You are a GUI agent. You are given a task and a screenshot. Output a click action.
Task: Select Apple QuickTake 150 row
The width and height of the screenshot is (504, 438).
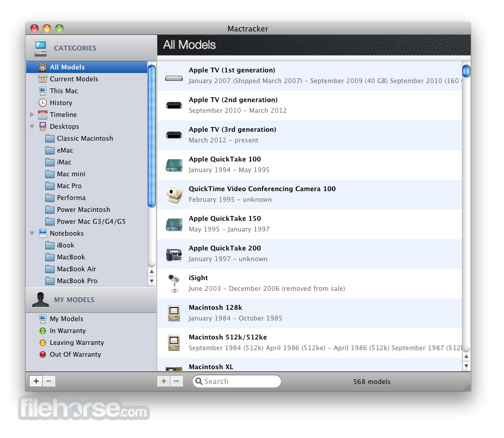pos(309,224)
